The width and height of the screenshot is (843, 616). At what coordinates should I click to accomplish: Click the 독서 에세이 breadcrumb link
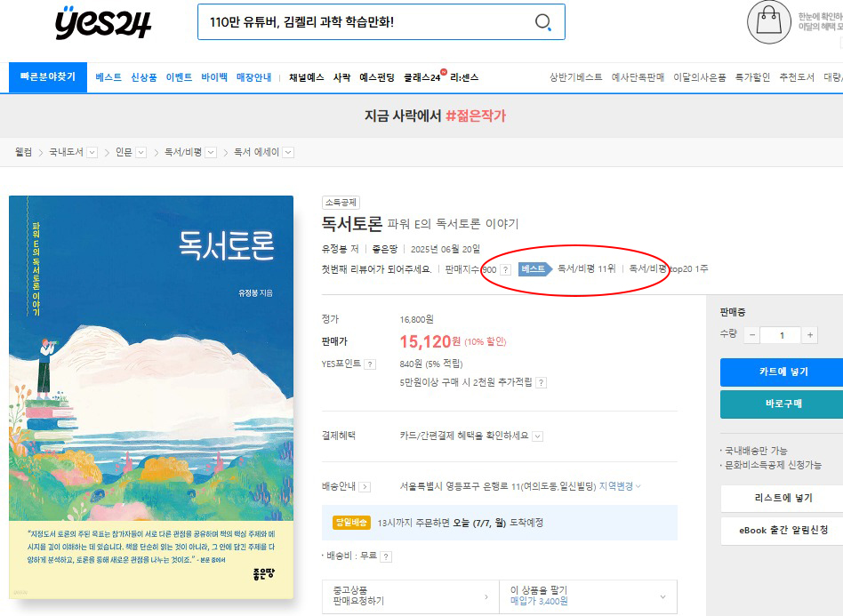click(x=256, y=153)
